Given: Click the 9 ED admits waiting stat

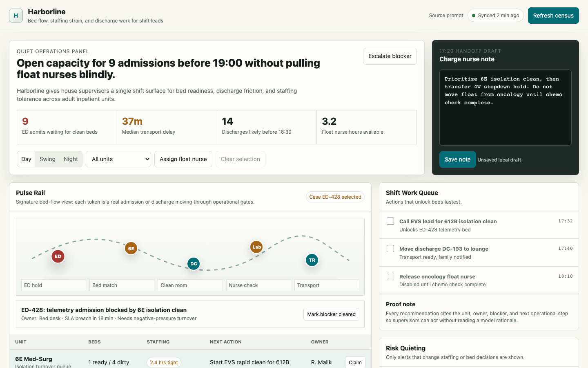Looking at the screenshot, I should click(67, 127).
